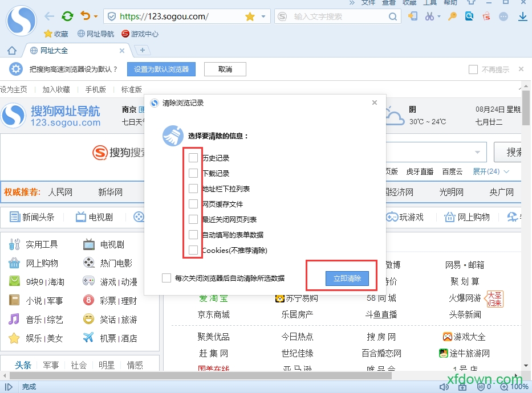Viewport: 532px width, 393px height.
Task: Click the send-to-mobile phone icon
Action: [413, 17]
